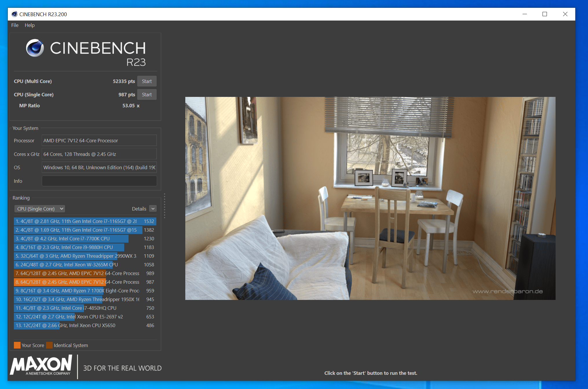Click the Cores x GHz field

[x=99, y=154]
